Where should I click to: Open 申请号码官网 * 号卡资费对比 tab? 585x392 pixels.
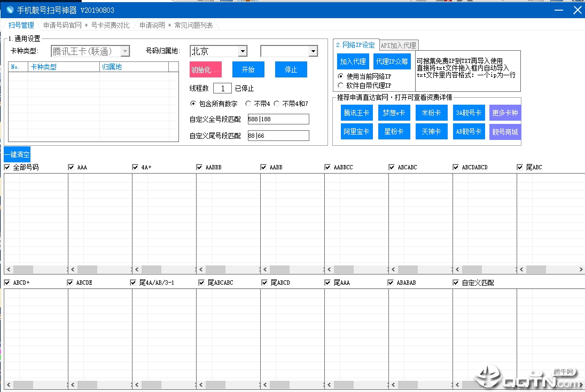coord(86,25)
